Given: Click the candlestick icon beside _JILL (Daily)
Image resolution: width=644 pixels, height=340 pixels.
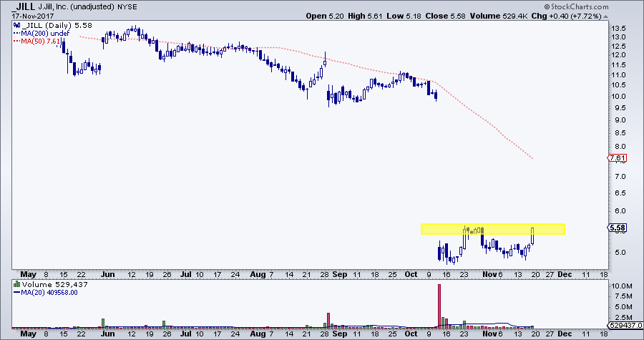Looking at the screenshot, I should (x=16, y=24).
